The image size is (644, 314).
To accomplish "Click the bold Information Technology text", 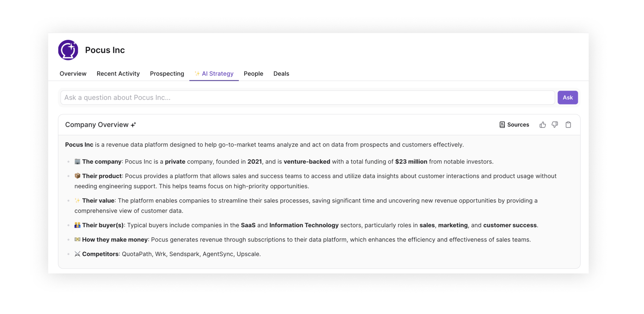I will tap(304, 225).
